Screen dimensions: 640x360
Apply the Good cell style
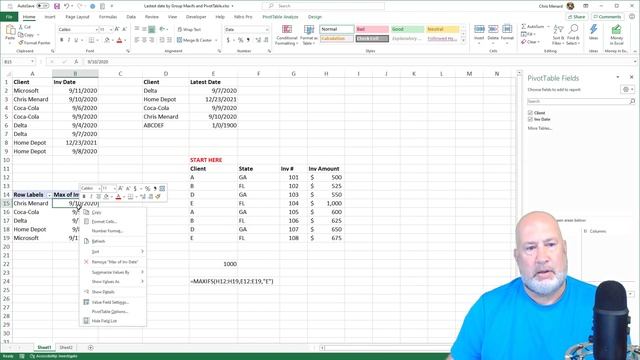tap(407, 29)
